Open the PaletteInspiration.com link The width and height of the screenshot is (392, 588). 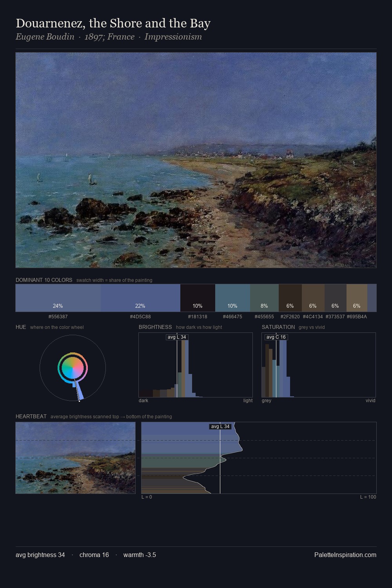[345, 555]
